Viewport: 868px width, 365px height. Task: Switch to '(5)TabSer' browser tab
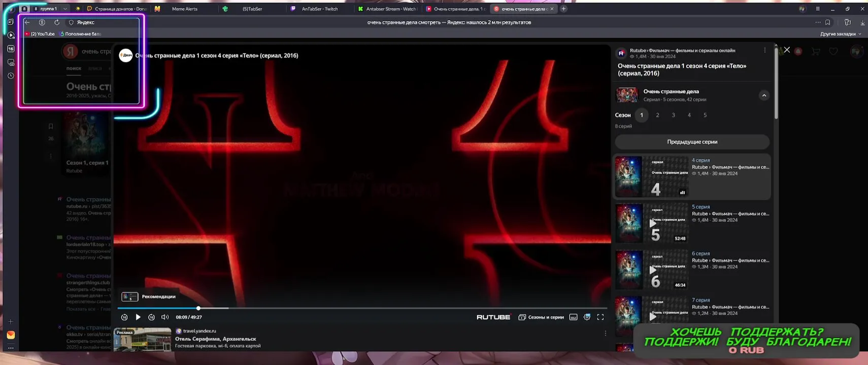coord(251,9)
